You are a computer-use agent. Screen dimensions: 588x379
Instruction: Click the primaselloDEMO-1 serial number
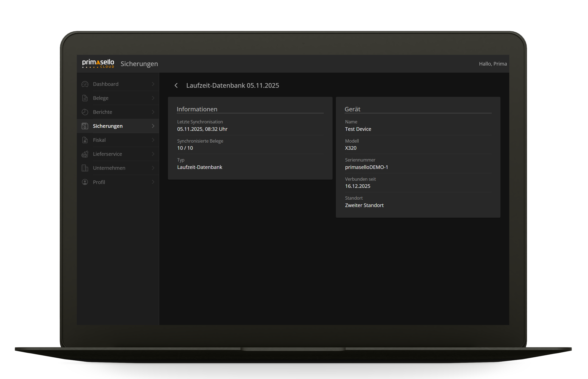[366, 167]
